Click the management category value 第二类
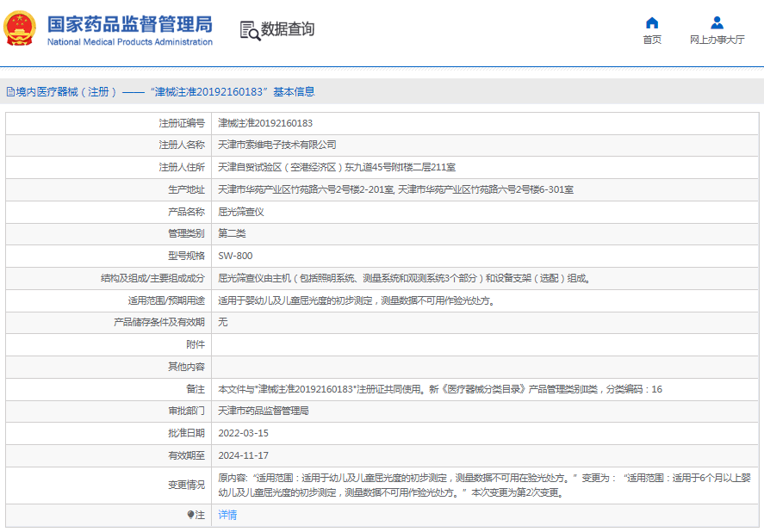 (232, 233)
